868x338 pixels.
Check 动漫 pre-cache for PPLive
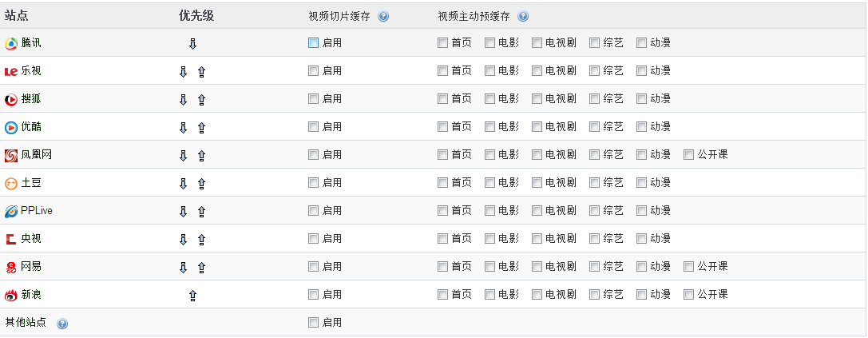[x=641, y=211]
